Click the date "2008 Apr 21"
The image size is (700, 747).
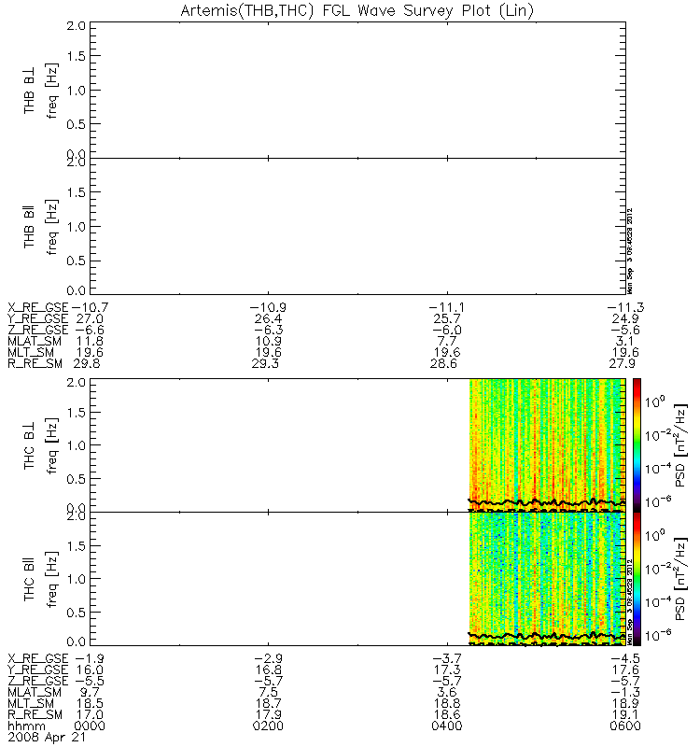(47, 738)
